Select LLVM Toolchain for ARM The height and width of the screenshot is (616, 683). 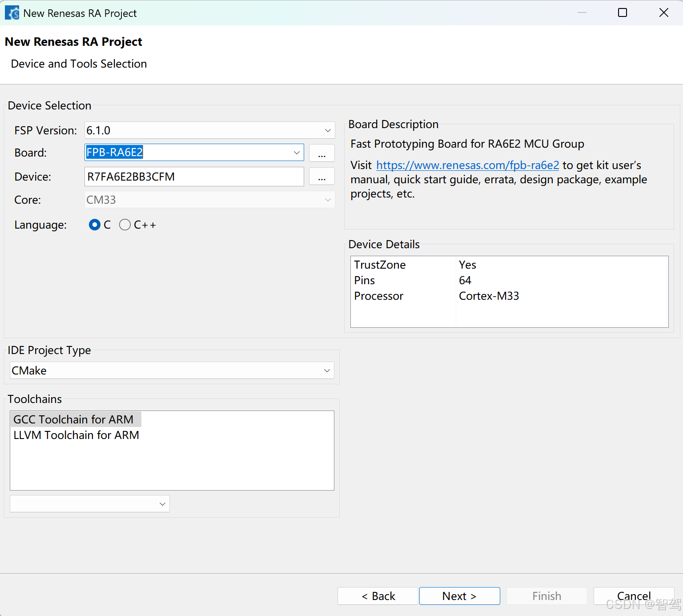pos(76,435)
